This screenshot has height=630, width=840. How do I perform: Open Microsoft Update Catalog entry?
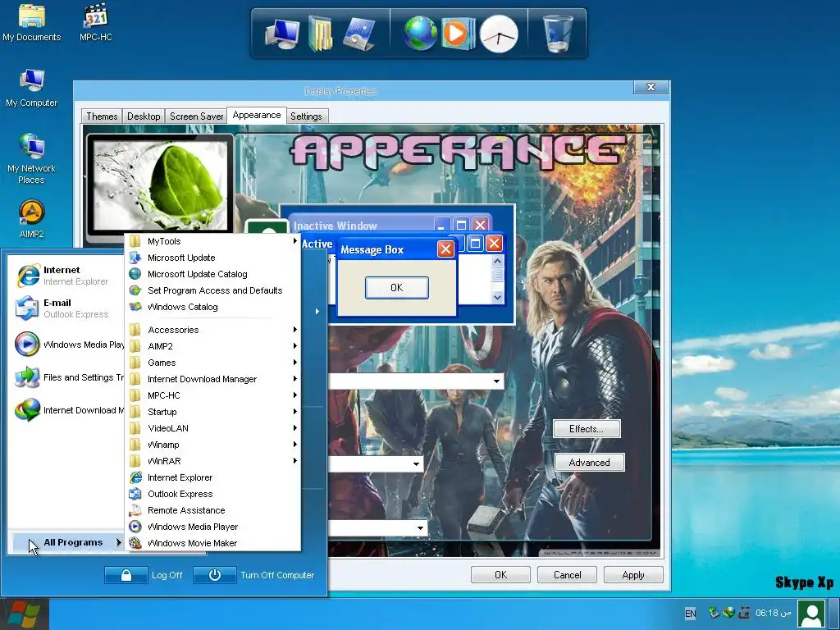tap(212, 274)
